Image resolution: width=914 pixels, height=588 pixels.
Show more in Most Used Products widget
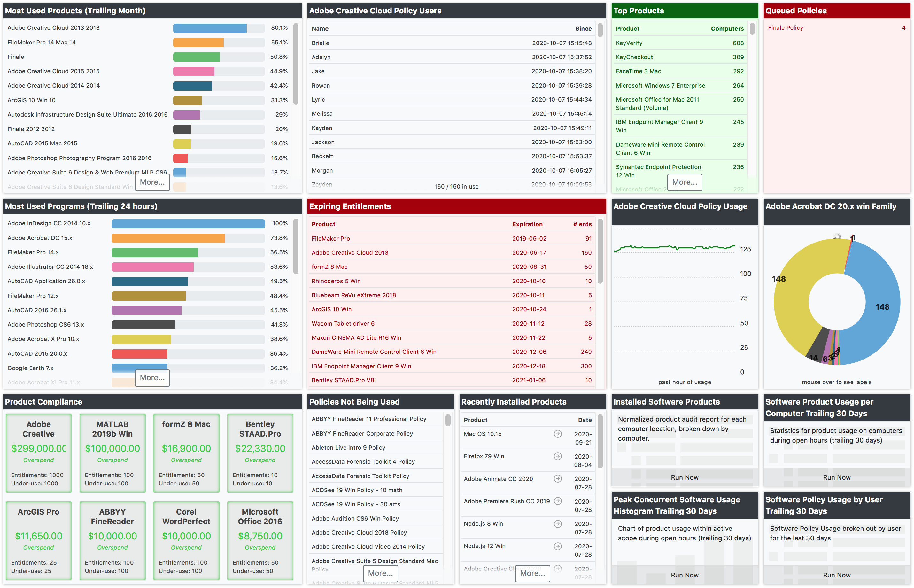pos(152,182)
